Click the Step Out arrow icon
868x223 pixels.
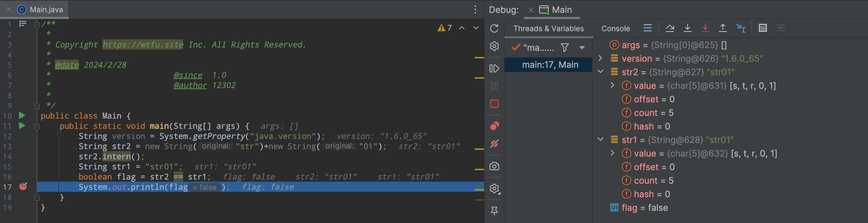click(723, 28)
